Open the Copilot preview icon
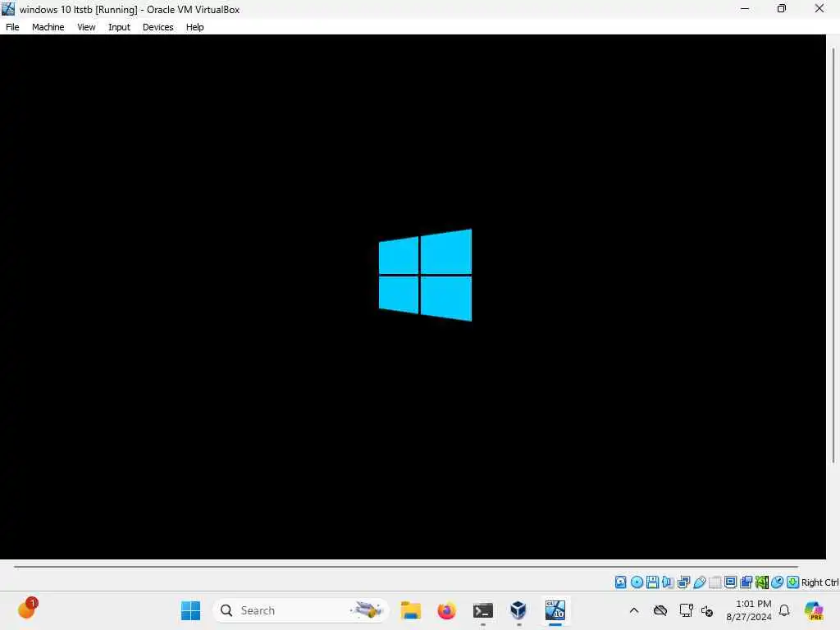Image resolution: width=840 pixels, height=630 pixels. coord(814,610)
